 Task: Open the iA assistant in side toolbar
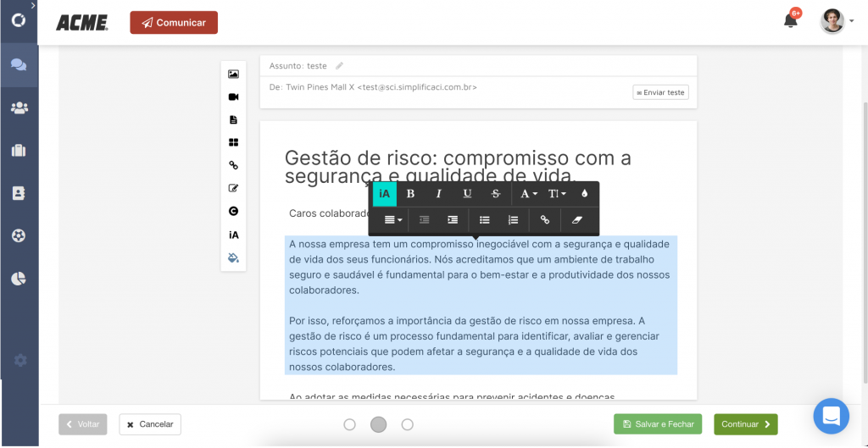[x=233, y=235]
